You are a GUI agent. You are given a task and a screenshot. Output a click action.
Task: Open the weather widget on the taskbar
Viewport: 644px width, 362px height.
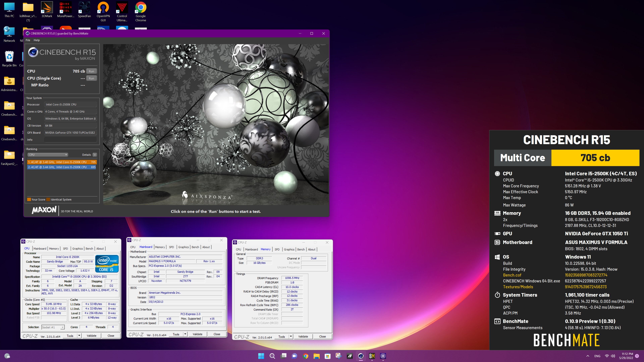(x=7, y=356)
